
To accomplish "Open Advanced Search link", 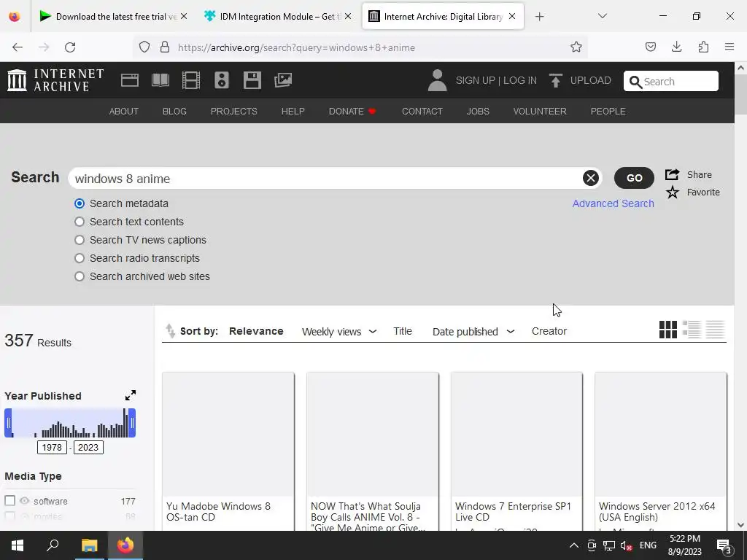I will tap(613, 203).
